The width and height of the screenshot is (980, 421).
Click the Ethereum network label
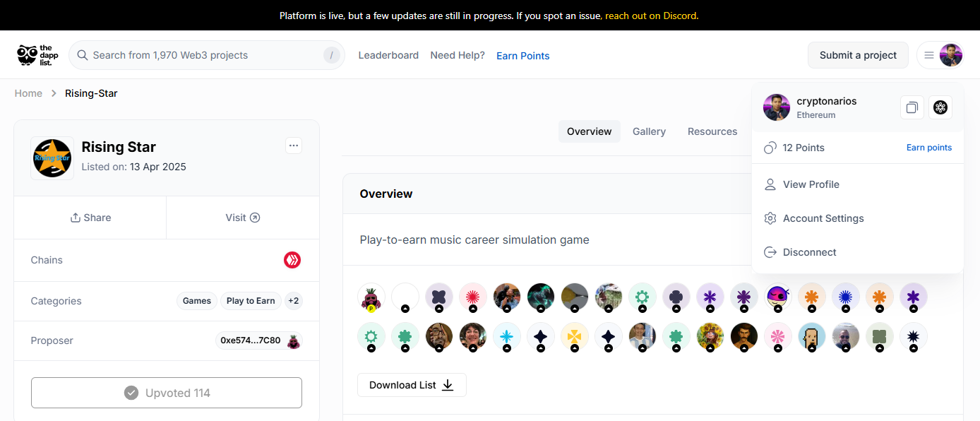click(x=816, y=115)
